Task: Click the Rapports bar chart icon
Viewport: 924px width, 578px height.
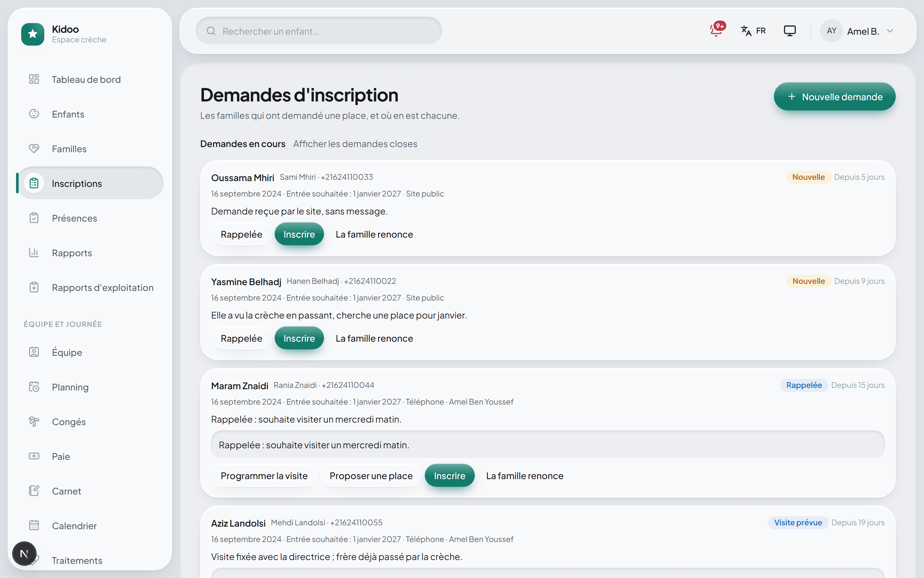Action: coord(34,253)
